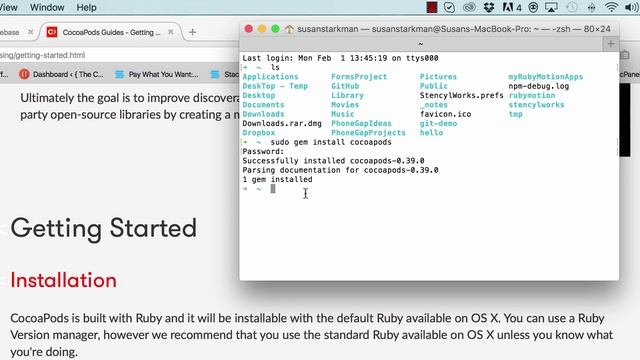Image resolution: width=640 pixels, height=360 pixels.
Task: Click '_notes' in the Terminal listing
Action: pos(434,105)
